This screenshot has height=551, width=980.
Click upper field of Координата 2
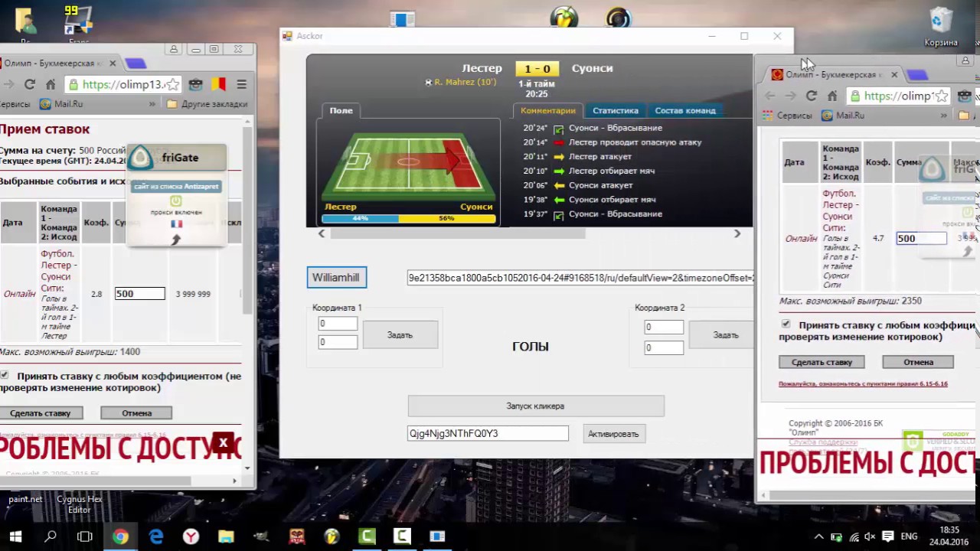[x=664, y=327]
